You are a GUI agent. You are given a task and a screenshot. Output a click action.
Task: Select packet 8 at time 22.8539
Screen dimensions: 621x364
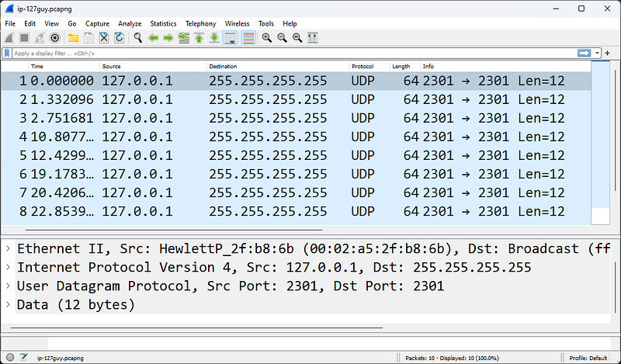click(x=296, y=211)
